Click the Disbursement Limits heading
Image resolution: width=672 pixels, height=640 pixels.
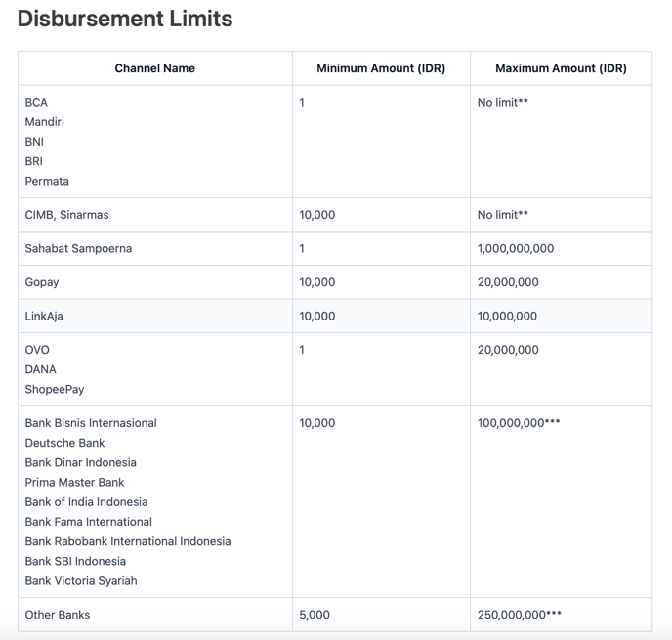pos(125,19)
